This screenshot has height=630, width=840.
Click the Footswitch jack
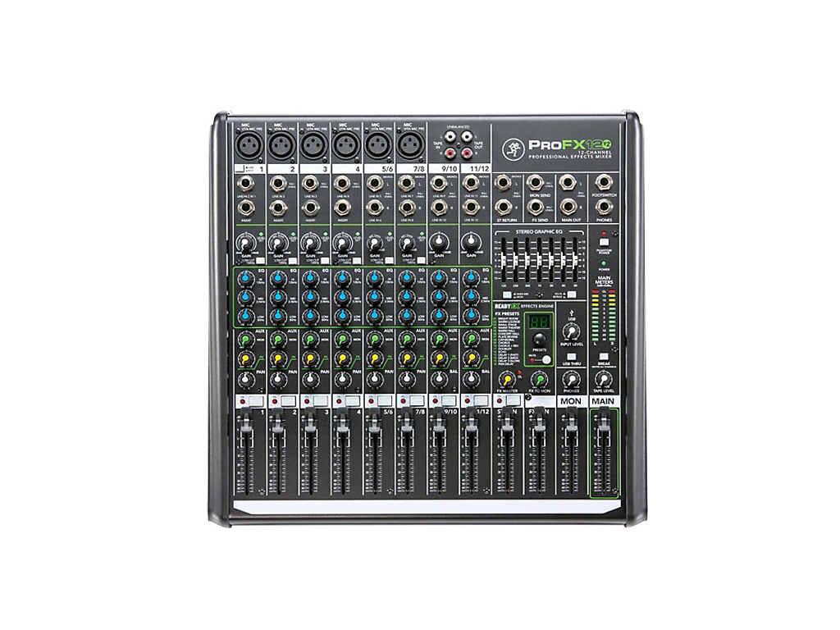603,183
